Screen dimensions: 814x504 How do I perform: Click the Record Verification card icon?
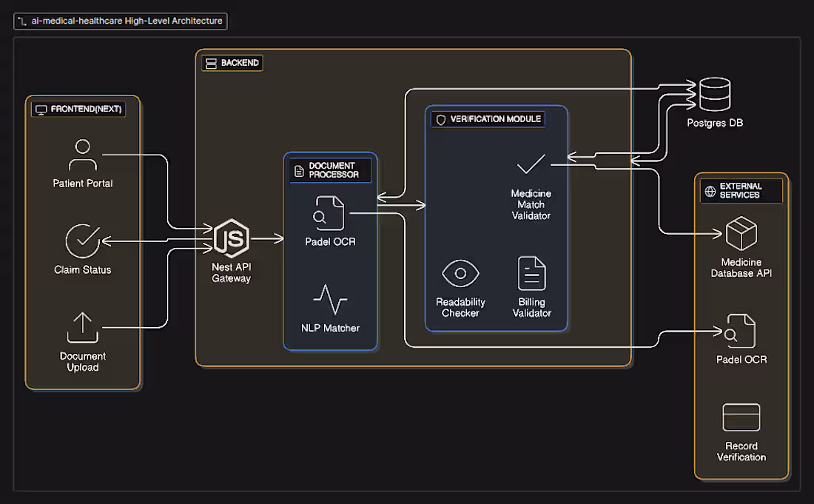(741, 417)
